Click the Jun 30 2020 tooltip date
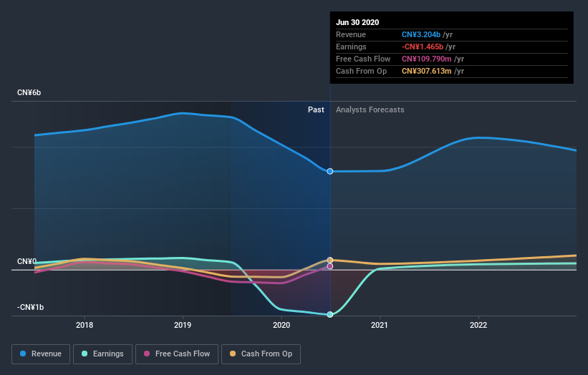 357,22
